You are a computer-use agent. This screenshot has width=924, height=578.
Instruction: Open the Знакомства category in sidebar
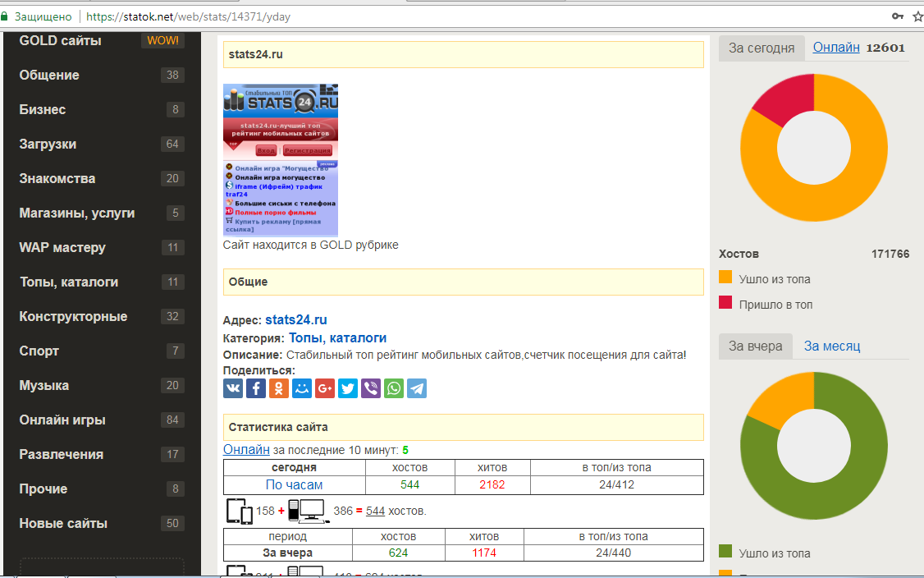coord(57,178)
